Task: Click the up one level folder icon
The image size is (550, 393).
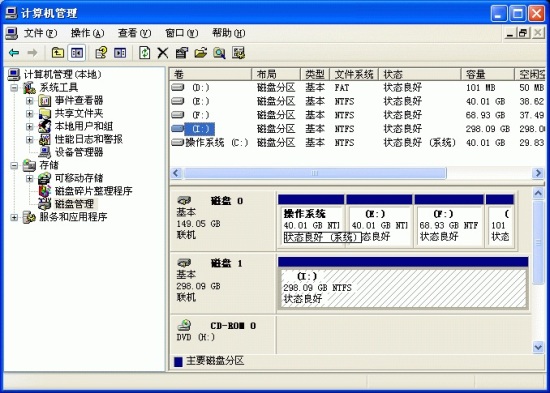Action: (x=58, y=53)
